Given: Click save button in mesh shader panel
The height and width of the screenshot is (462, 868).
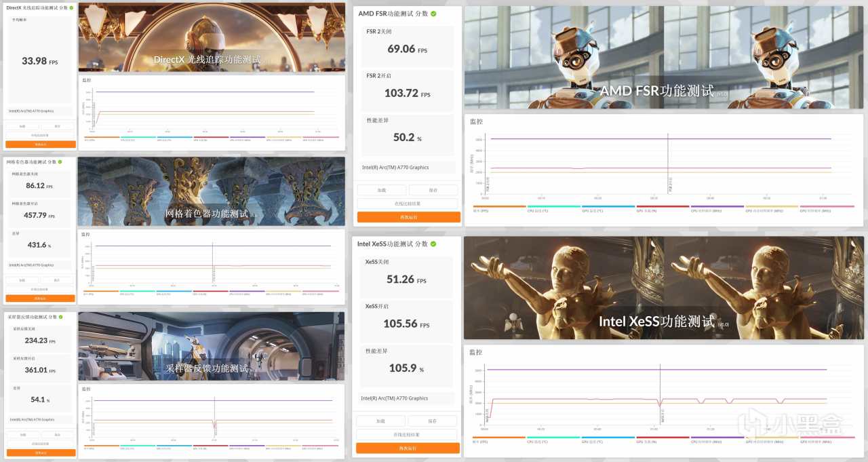Looking at the screenshot, I should point(58,280).
